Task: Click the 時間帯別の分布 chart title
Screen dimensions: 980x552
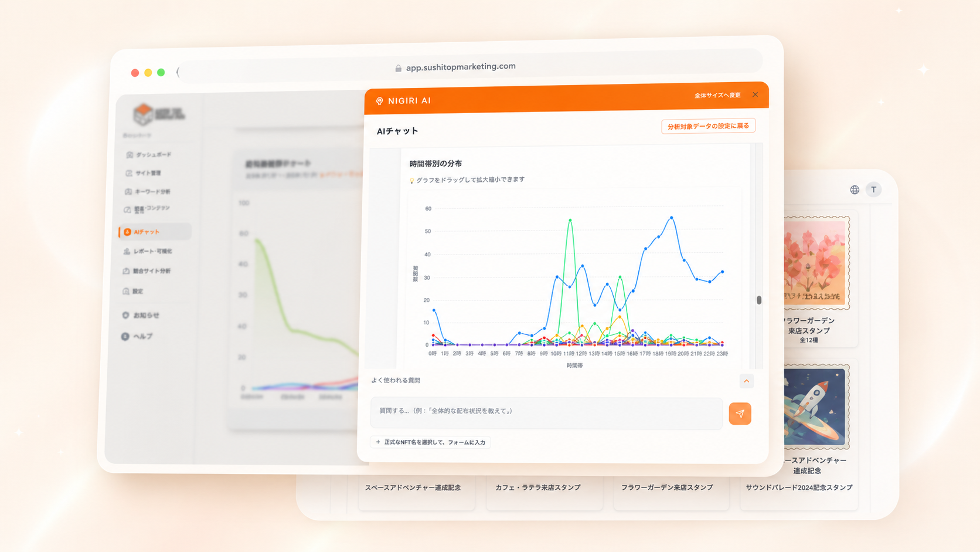Action: click(435, 164)
